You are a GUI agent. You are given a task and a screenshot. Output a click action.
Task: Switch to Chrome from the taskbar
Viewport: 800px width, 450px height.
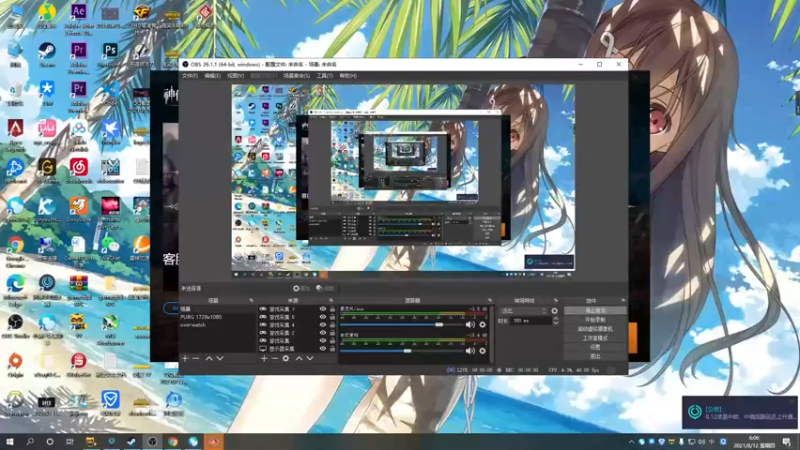coord(172,442)
